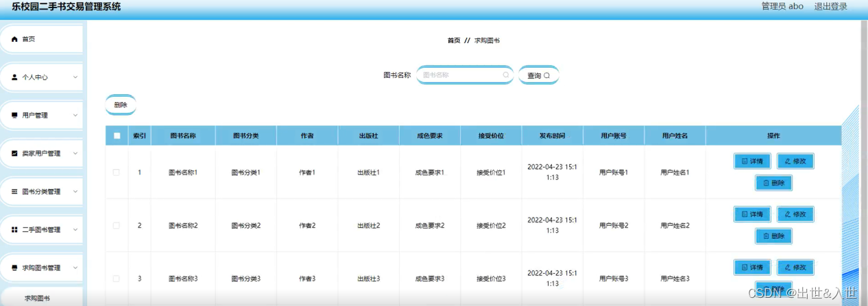The width and height of the screenshot is (868, 306).
Task: Click cell 成色要求2
Action: [x=430, y=225]
